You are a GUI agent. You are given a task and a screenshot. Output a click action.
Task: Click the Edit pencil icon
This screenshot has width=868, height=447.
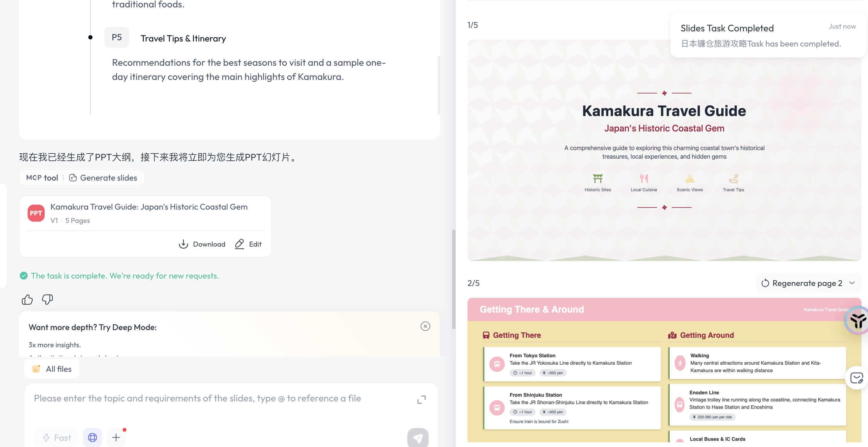(240, 244)
